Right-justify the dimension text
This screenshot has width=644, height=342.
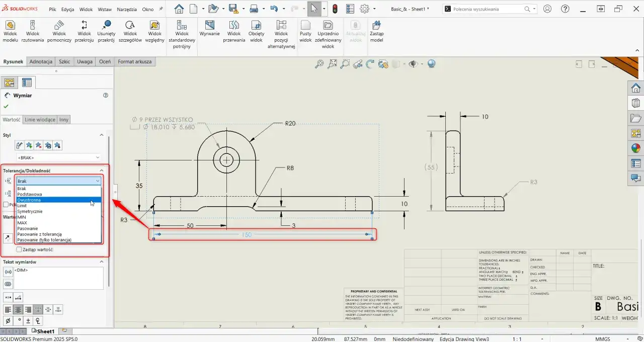pos(28,309)
